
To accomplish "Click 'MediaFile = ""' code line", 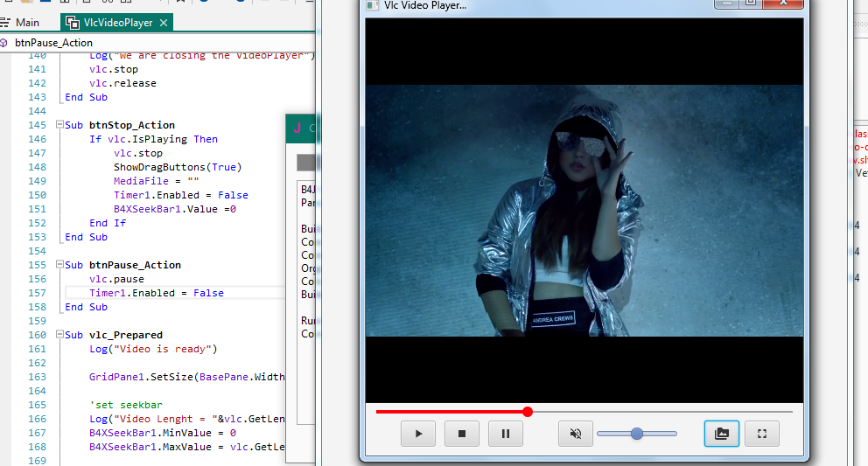I will [x=156, y=181].
